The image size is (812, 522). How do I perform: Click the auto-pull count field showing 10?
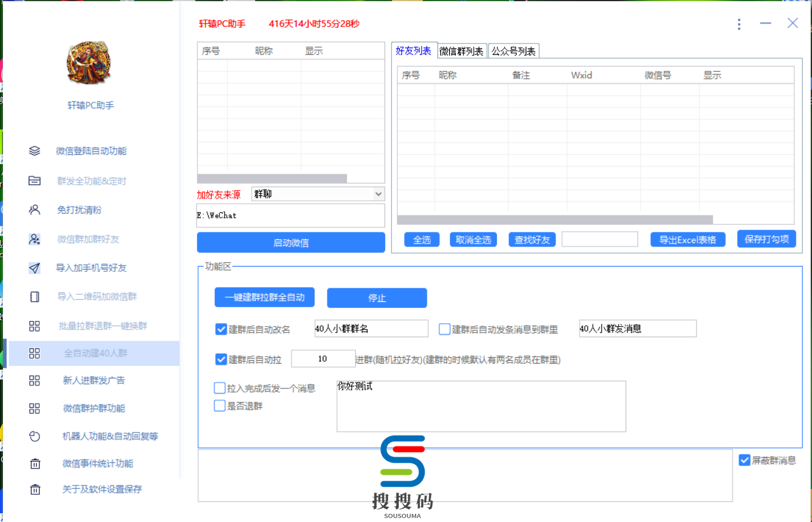323,358
